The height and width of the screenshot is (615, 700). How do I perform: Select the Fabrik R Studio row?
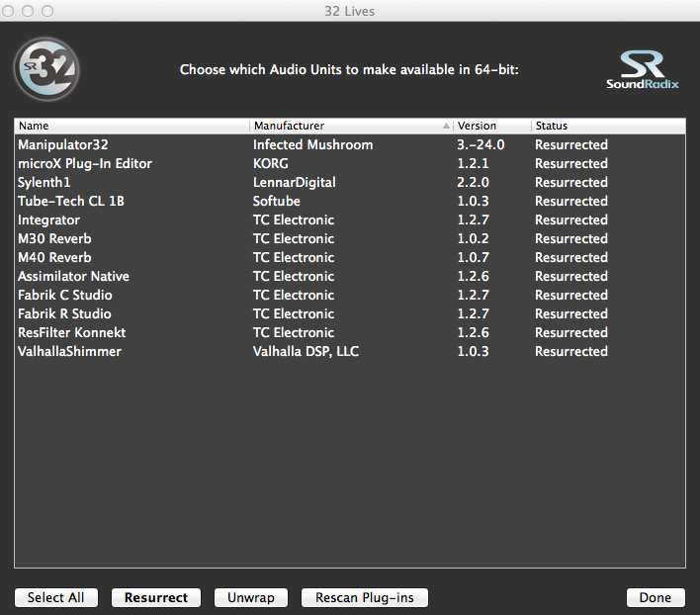click(x=350, y=313)
